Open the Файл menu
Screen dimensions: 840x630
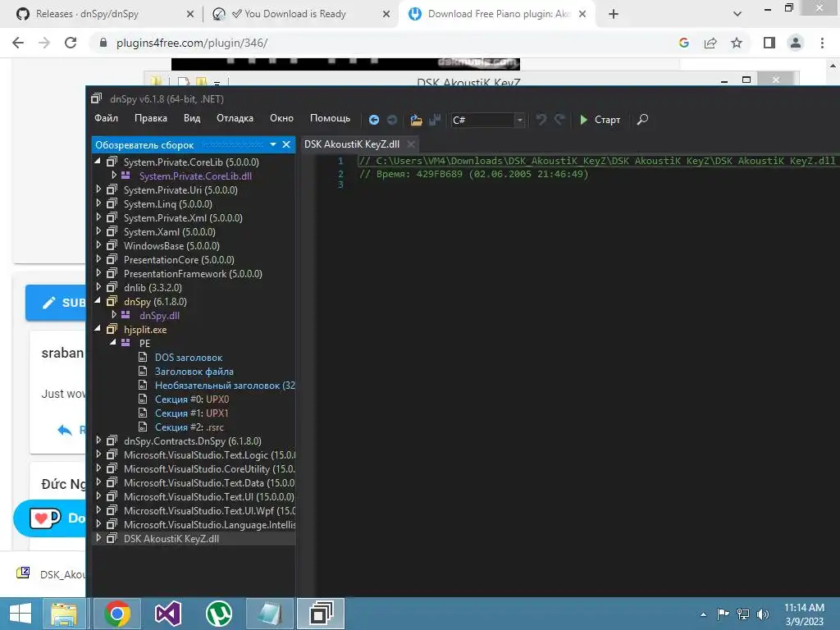tap(106, 118)
